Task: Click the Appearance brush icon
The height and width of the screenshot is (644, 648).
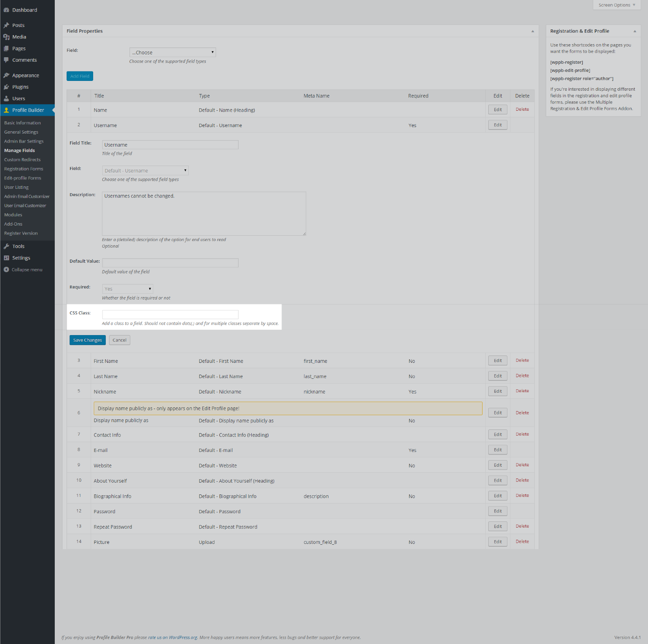Action: click(7, 75)
